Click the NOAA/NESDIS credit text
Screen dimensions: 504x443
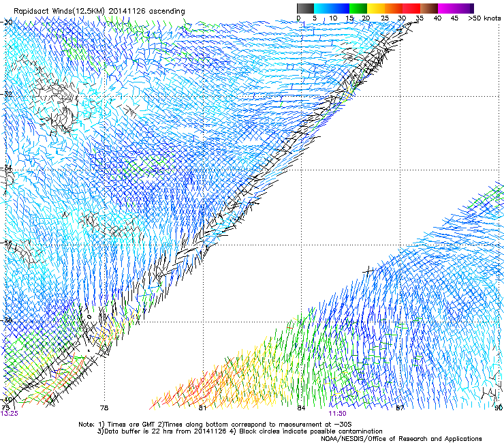(x=401, y=439)
